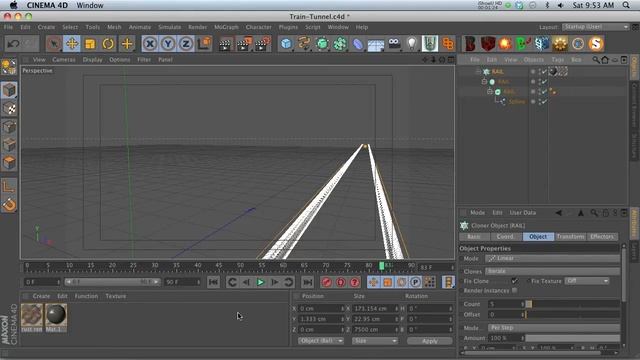The image size is (640, 360).
Task: Open Spotlight search in macOS menu bar
Action: (x=626, y=5)
